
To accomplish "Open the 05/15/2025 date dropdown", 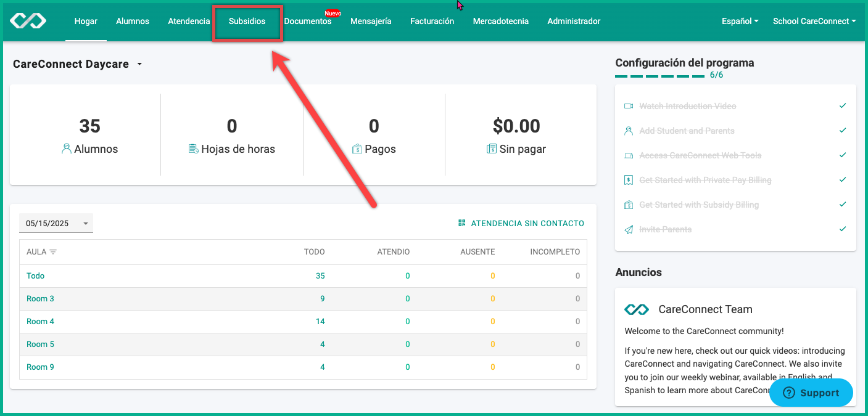I will [x=56, y=223].
